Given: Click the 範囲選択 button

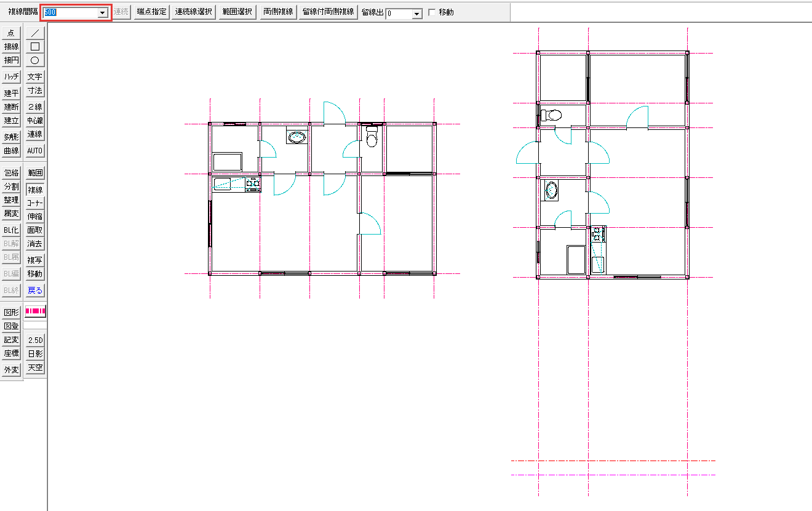Looking at the screenshot, I should (x=237, y=12).
